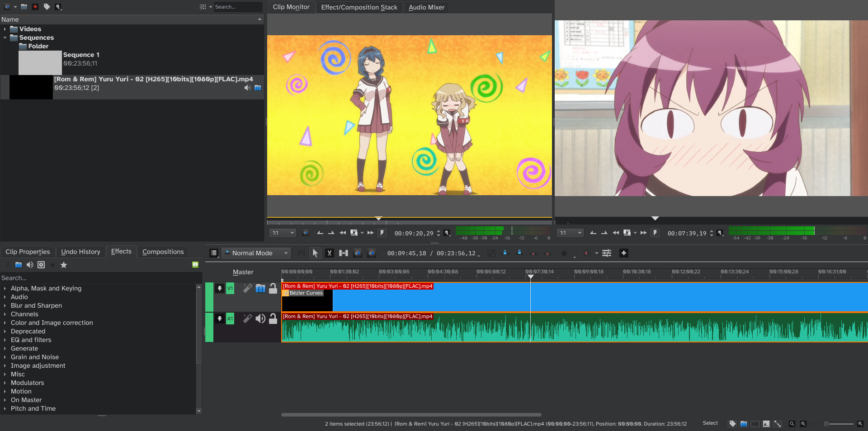Image resolution: width=868 pixels, height=431 pixels.
Task: Collapse the Sequences folder in bin
Action: 5,37
